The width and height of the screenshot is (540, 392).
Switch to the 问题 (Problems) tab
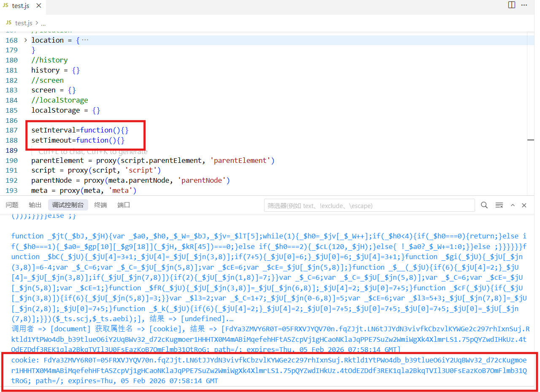(x=12, y=205)
